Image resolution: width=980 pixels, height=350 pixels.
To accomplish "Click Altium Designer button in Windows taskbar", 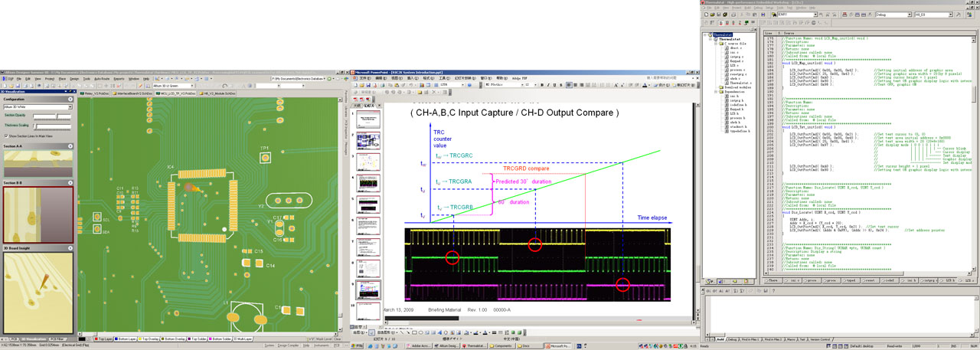I will [447, 345].
